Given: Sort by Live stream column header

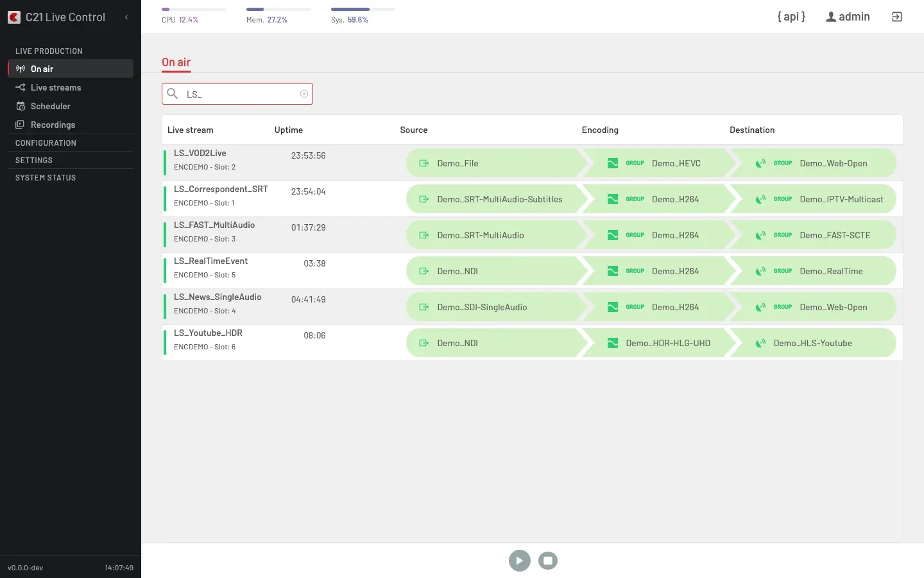Looking at the screenshot, I should pyautogui.click(x=191, y=130).
